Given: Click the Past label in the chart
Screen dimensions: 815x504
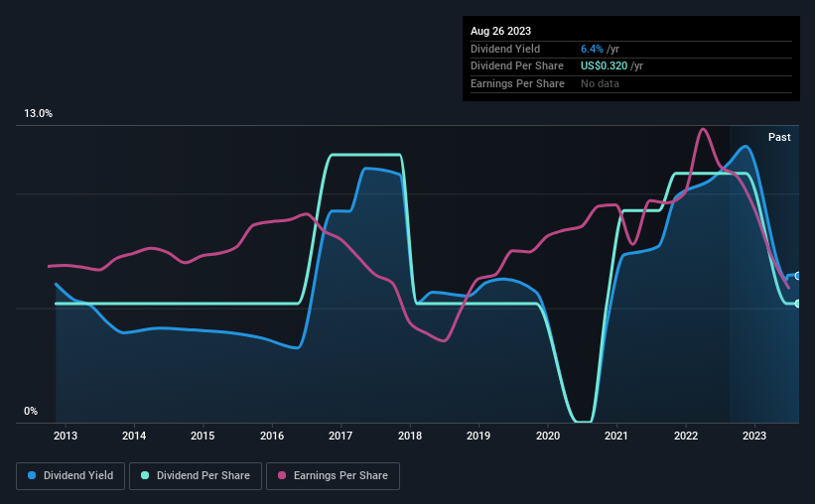Looking at the screenshot, I should pos(779,137).
